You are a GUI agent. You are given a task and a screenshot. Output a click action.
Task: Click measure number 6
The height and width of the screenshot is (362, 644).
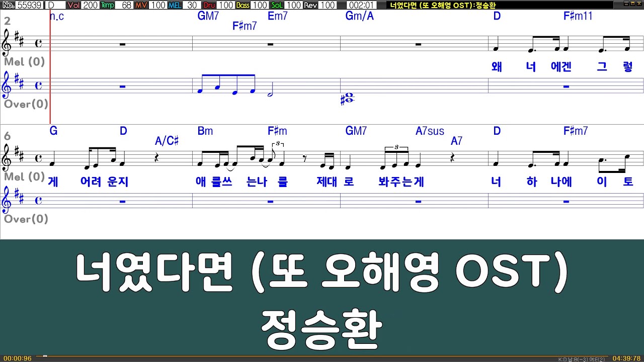[x=7, y=136]
